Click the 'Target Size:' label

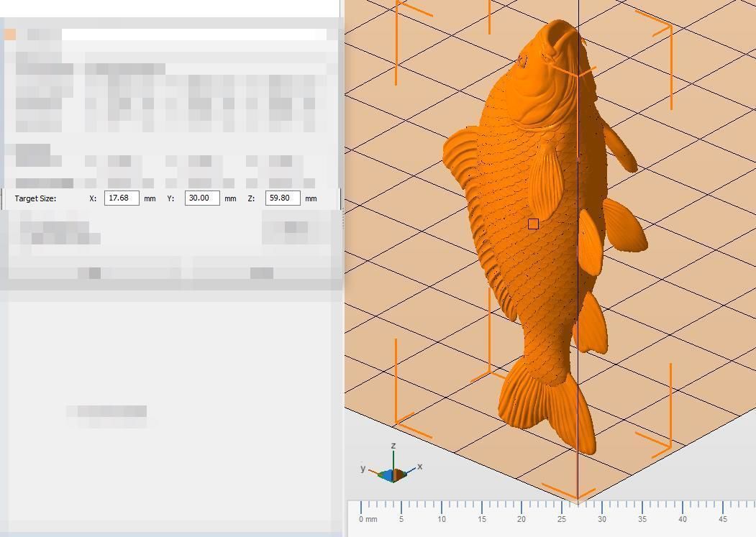(35, 198)
